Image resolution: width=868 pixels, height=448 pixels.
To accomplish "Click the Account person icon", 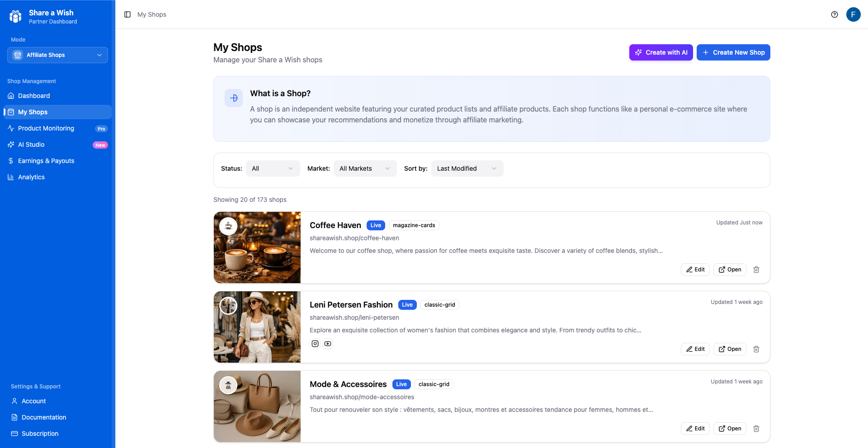I will [14, 401].
